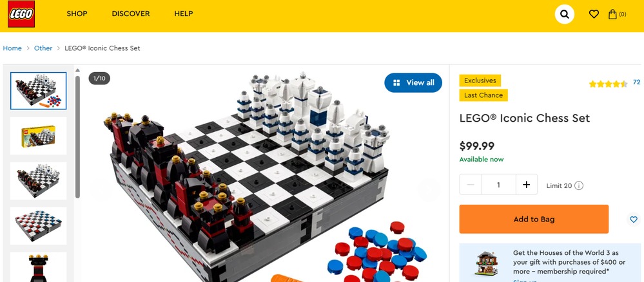Go to Other breadcrumb link
This screenshot has width=644, height=282.
click(43, 48)
